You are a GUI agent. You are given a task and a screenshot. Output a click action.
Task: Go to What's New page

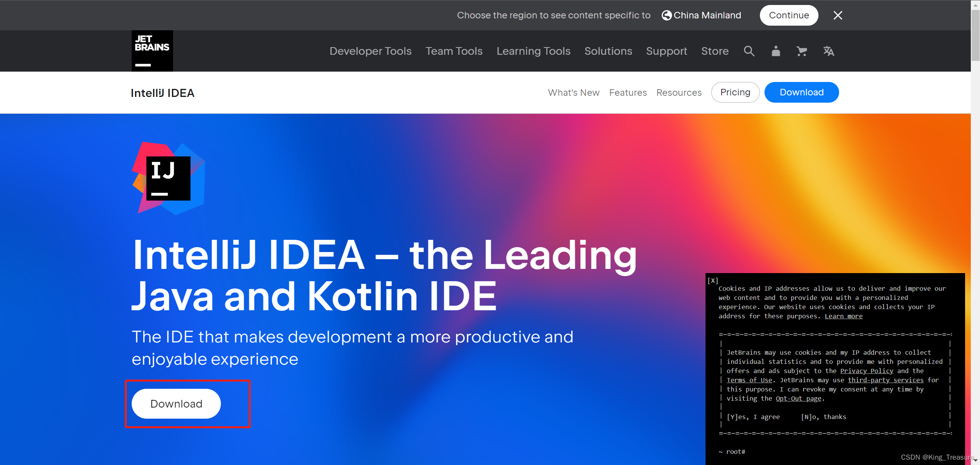[x=573, y=92]
